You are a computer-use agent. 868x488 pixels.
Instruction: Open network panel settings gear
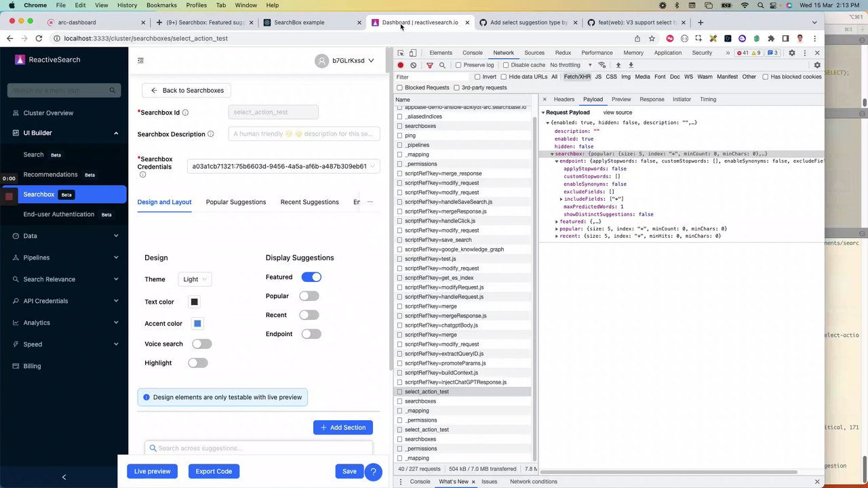[x=817, y=65]
